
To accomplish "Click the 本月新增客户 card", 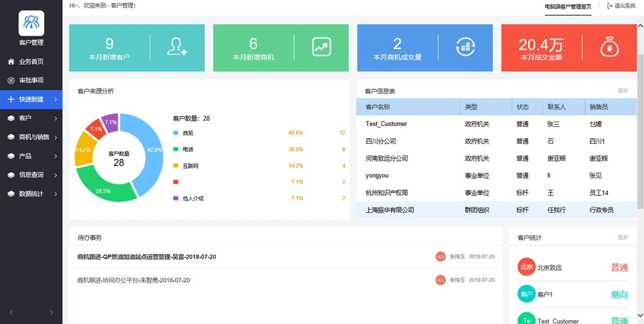I will click(x=137, y=48).
